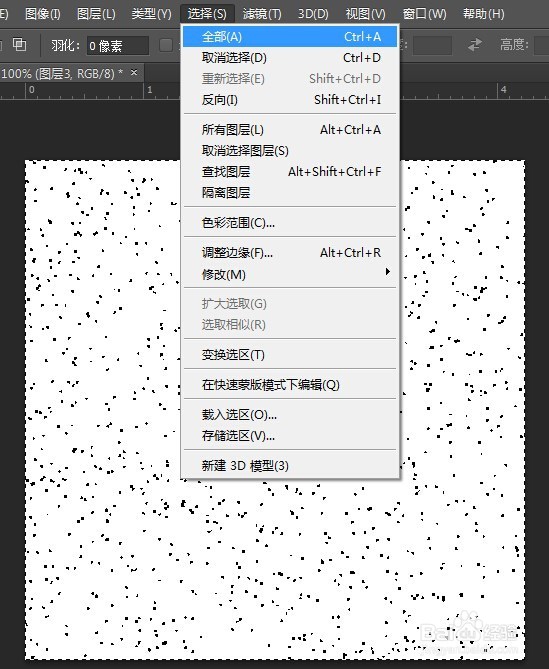Open 存储选区(V)... dialog
549x669 pixels.
click(x=290, y=436)
